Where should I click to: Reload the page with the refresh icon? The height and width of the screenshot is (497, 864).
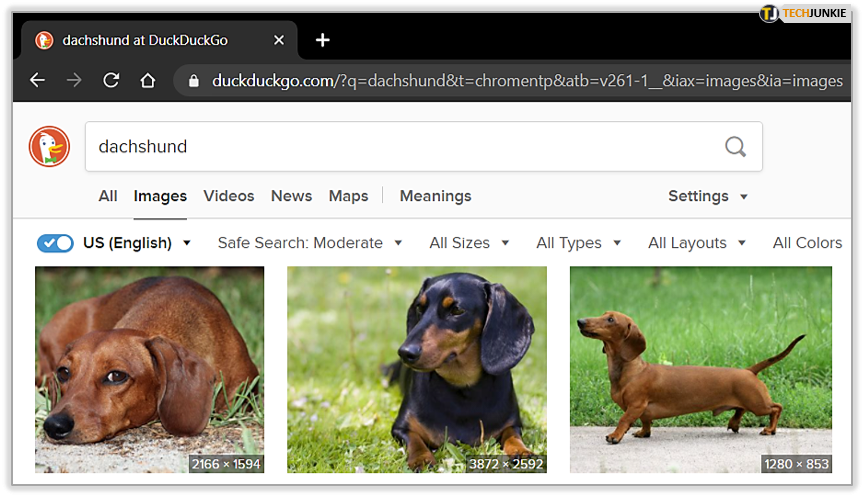click(111, 80)
